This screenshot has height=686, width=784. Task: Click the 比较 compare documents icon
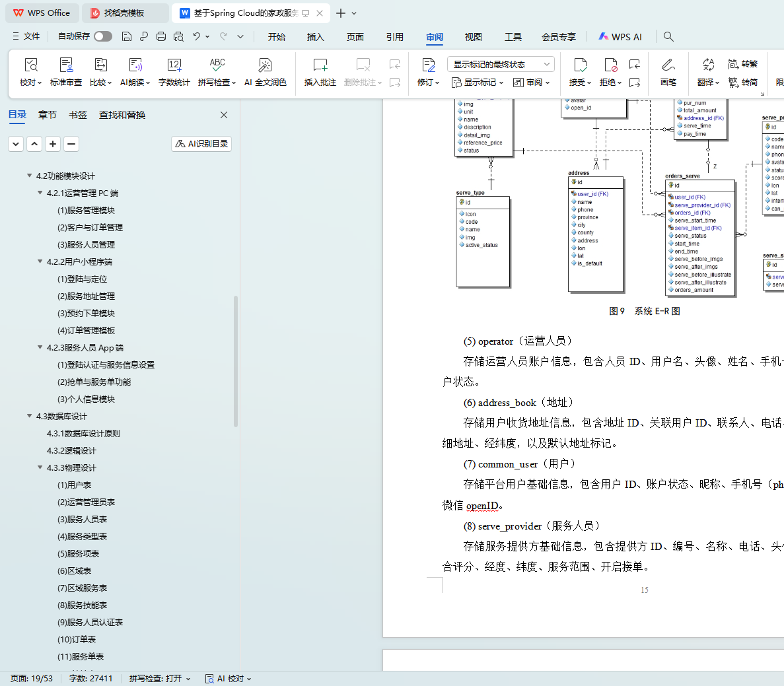tap(100, 65)
